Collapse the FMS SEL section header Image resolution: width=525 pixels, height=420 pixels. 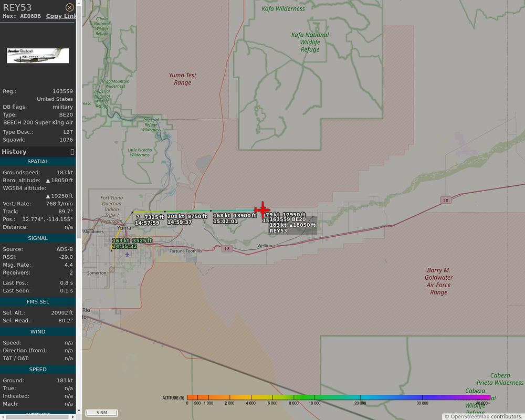tap(38, 302)
